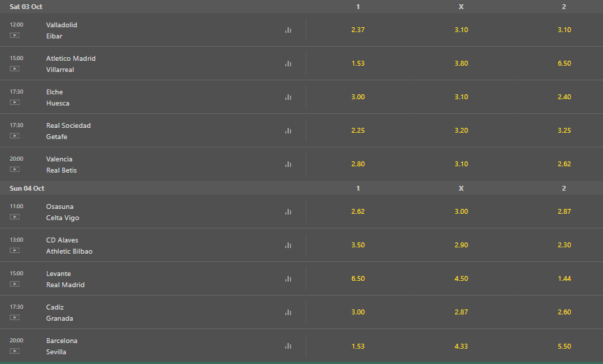Click live stream icon for Valencia 20:00 match
The height and width of the screenshot is (364, 603).
(15, 169)
